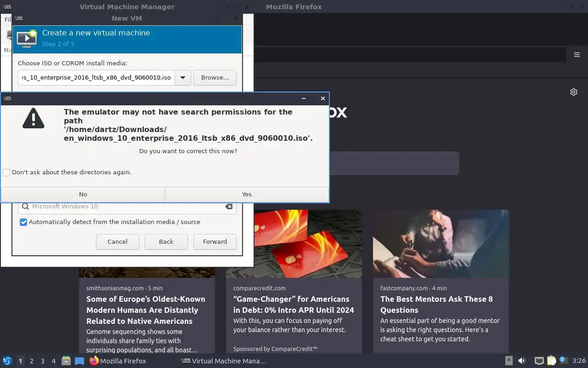This screenshot has height=368, width=588.
Task: Answer Yes to correct permissions now
Action: coord(247,195)
